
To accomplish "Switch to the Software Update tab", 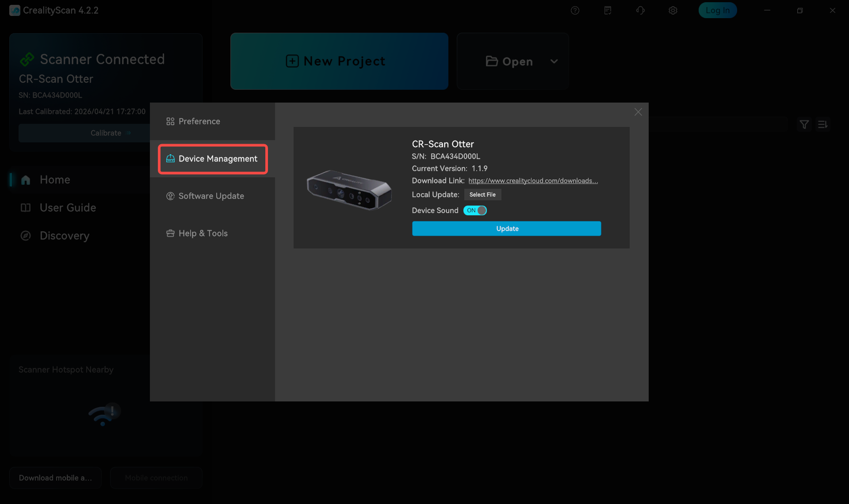I will coord(212,196).
